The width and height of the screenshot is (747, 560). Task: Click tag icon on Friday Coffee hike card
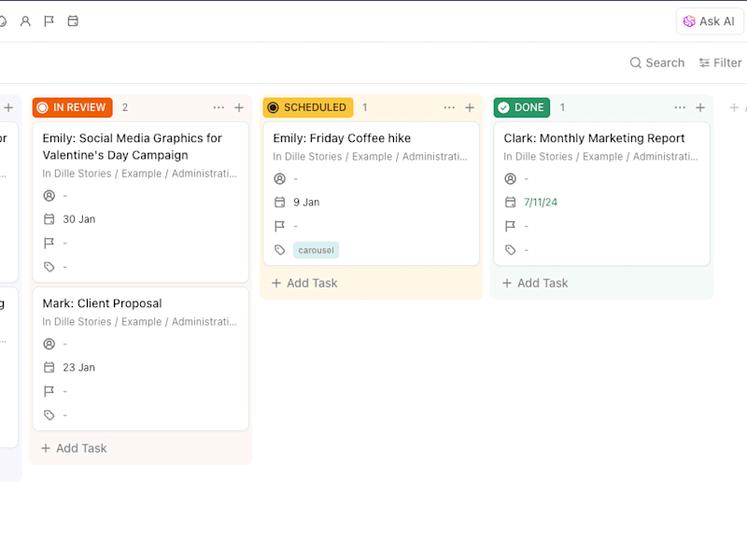click(x=279, y=249)
